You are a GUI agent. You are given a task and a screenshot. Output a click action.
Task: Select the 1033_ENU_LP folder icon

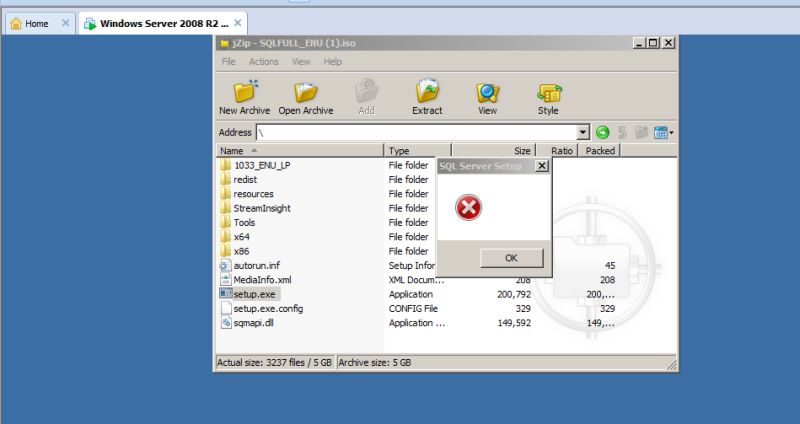click(226, 165)
